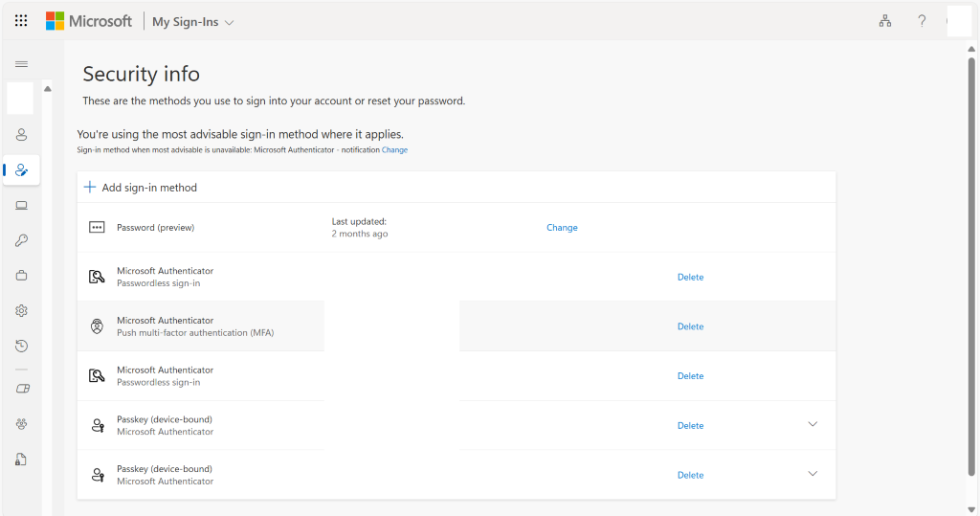Screen dimensions: 980x516
Task: Click Add sign-in method
Action: point(149,188)
